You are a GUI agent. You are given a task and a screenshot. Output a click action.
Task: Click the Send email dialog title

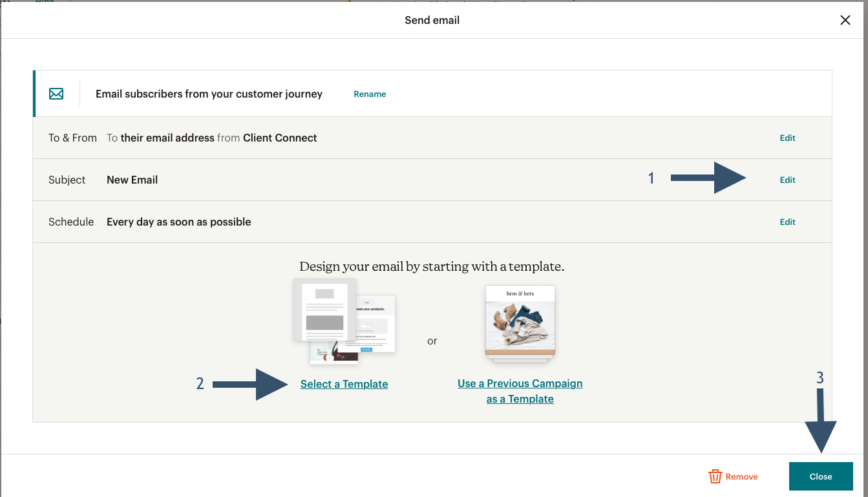tap(432, 20)
